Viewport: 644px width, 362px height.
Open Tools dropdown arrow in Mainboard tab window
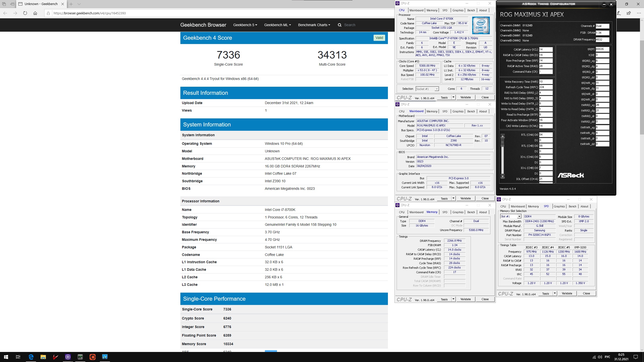[453, 198]
